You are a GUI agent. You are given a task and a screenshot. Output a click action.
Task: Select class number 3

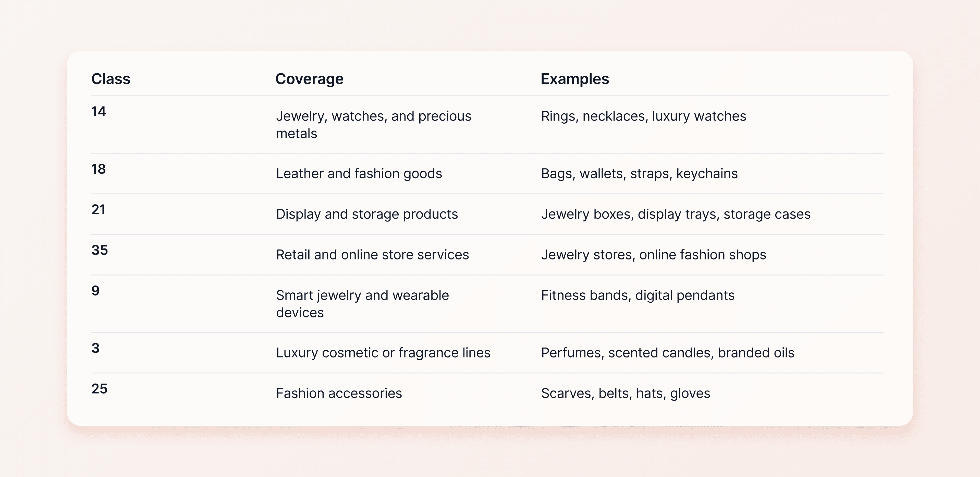click(95, 348)
